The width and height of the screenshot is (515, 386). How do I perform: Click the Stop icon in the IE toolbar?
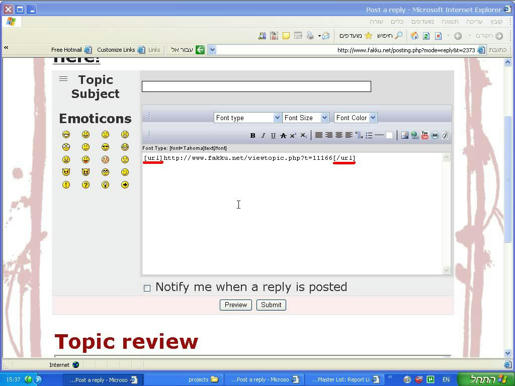tap(439, 36)
